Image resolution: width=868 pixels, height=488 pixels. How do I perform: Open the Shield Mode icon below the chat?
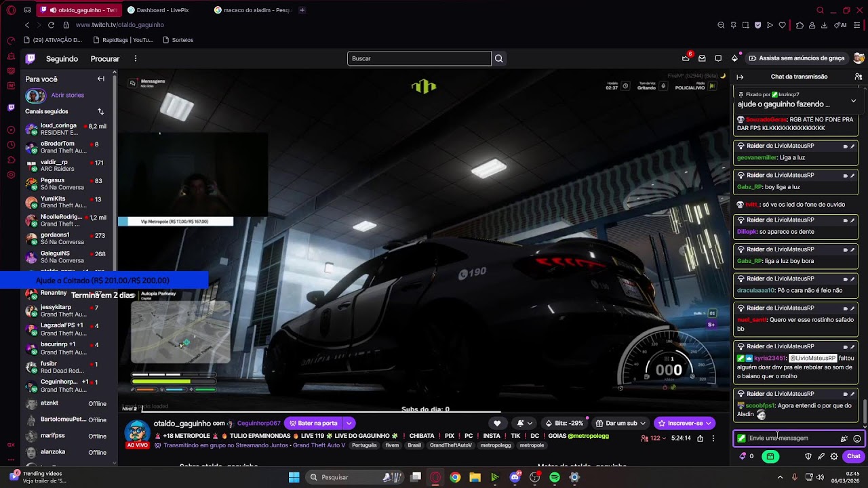pyautogui.click(x=808, y=456)
